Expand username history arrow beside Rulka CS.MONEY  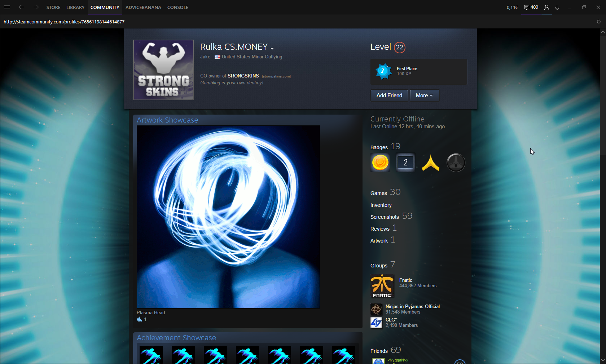[x=272, y=48]
